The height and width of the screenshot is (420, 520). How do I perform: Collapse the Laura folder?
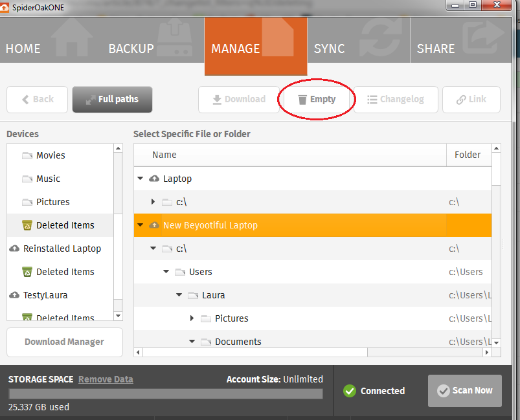[x=179, y=294]
